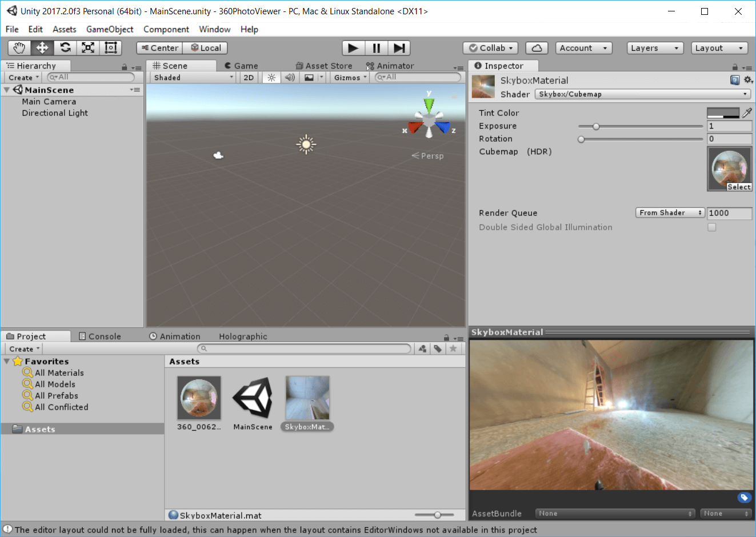Click Select button on Cubemap texture

(x=739, y=187)
